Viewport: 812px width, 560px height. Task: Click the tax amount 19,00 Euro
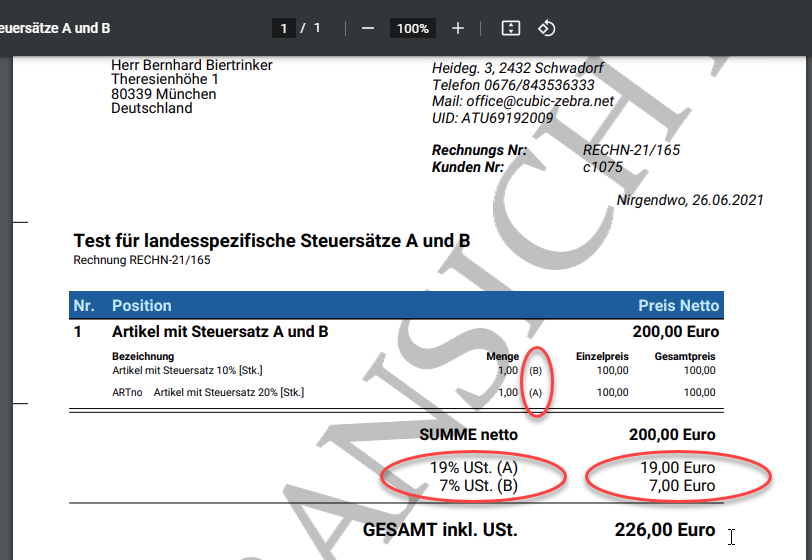click(x=678, y=468)
